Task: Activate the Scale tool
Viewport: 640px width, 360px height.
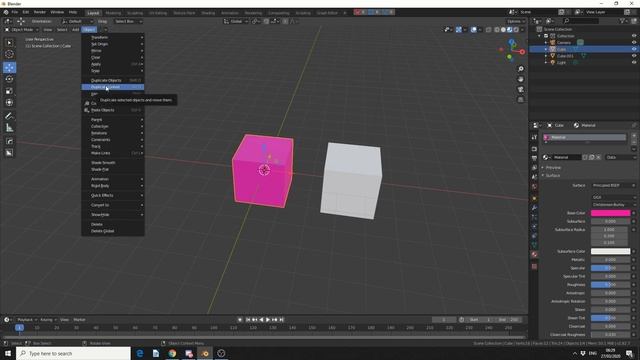Action: 9,91
